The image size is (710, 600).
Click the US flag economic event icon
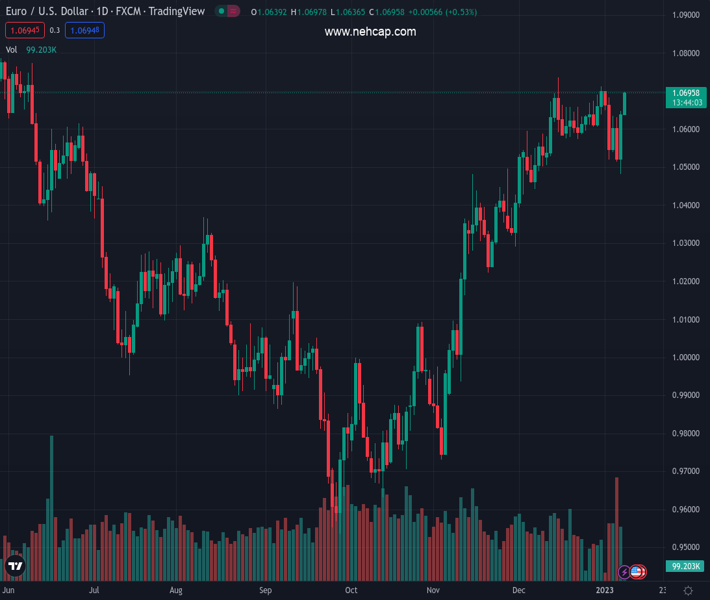click(x=637, y=572)
